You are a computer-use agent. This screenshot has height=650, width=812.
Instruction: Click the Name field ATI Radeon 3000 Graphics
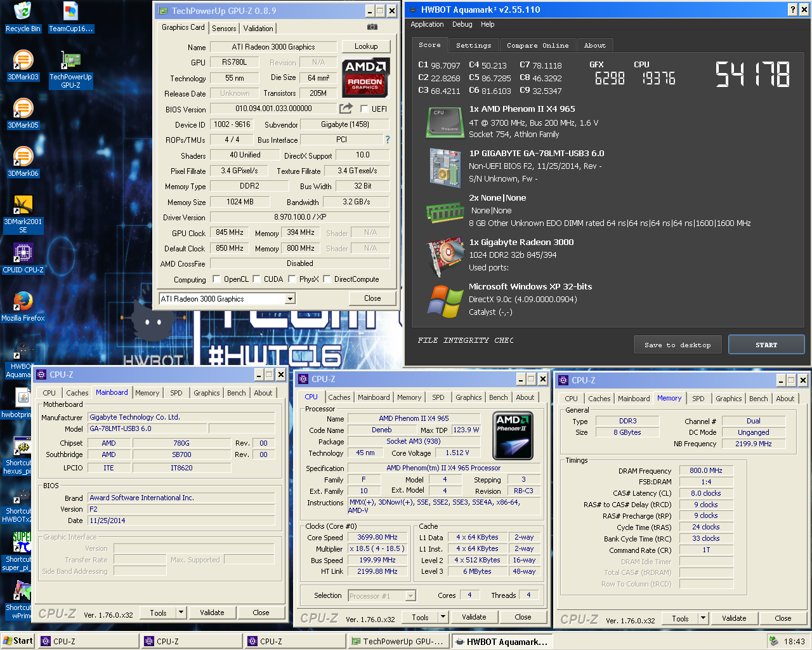coord(273,47)
